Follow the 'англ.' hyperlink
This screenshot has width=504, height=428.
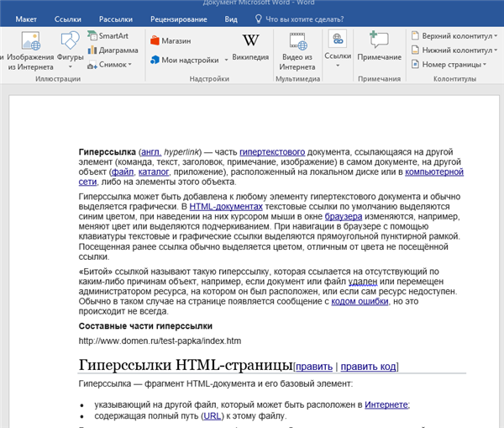[151, 152]
